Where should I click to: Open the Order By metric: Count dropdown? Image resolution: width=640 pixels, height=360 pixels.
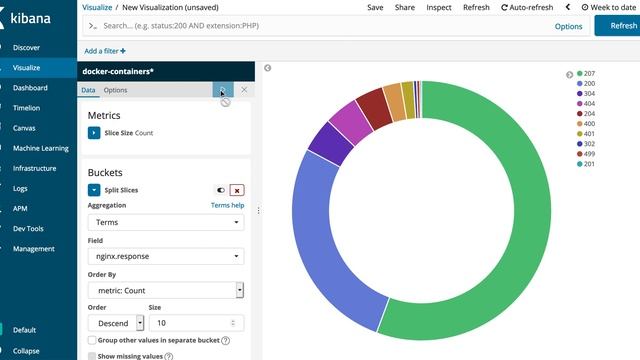click(166, 290)
